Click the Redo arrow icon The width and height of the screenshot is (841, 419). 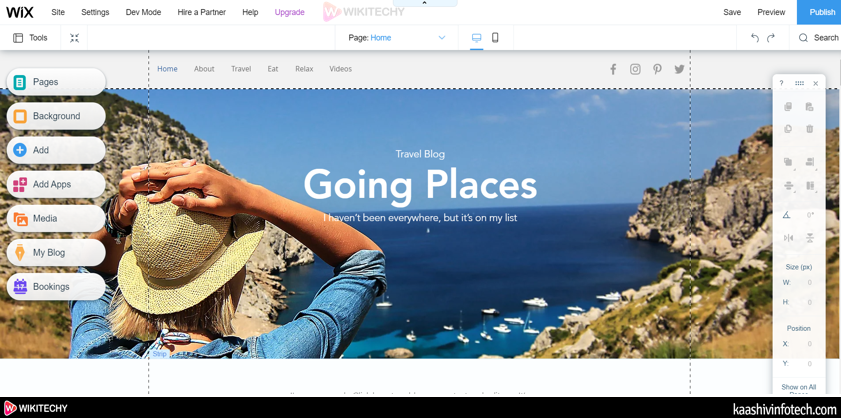[771, 38]
